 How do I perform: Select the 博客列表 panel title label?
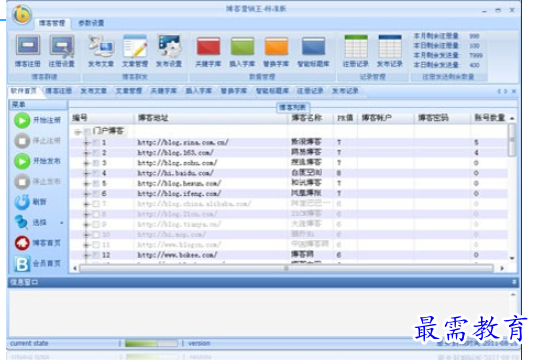coord(293,108)
